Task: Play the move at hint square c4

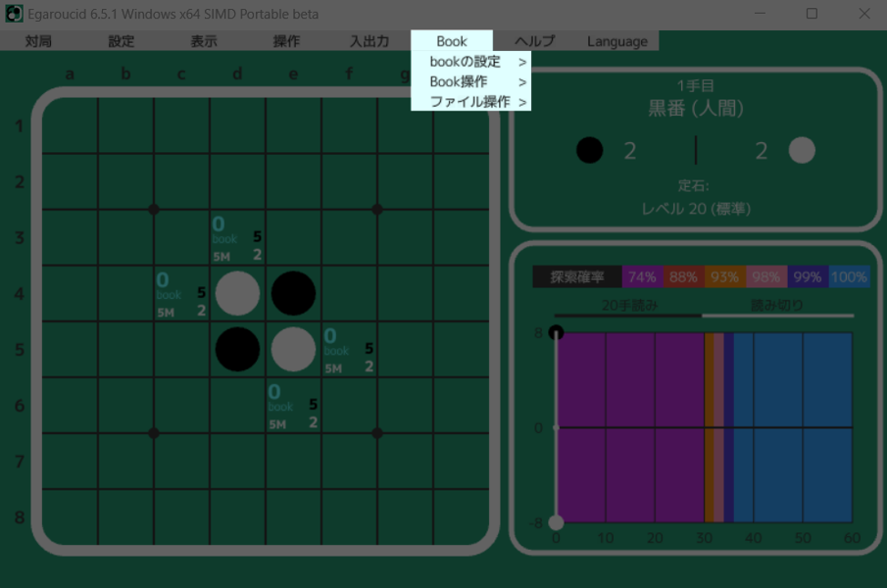Action: [181, 293]
